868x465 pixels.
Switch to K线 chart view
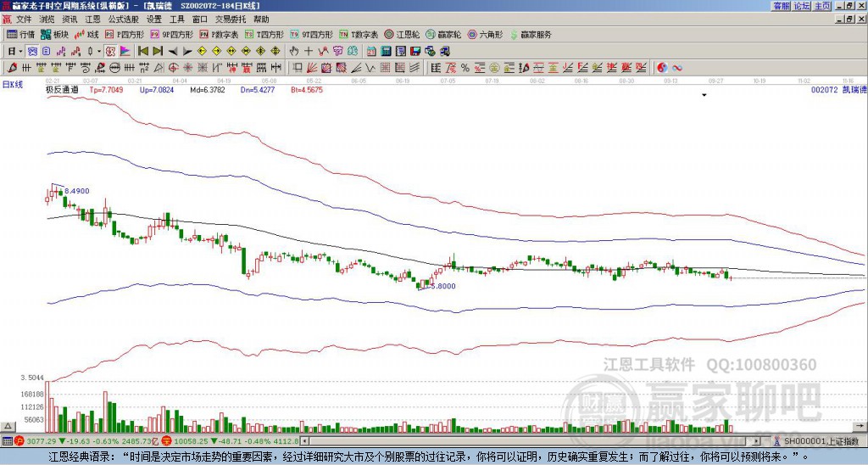coord(86,34)
